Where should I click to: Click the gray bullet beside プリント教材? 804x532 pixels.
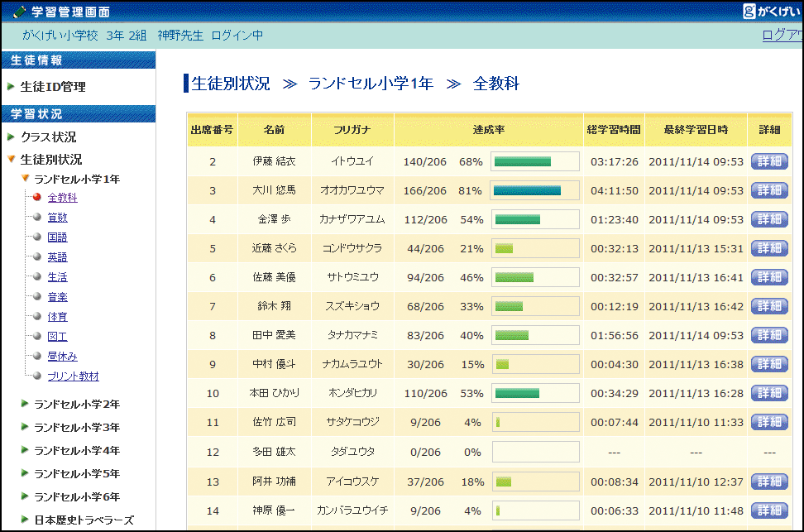tap(37, 376)
